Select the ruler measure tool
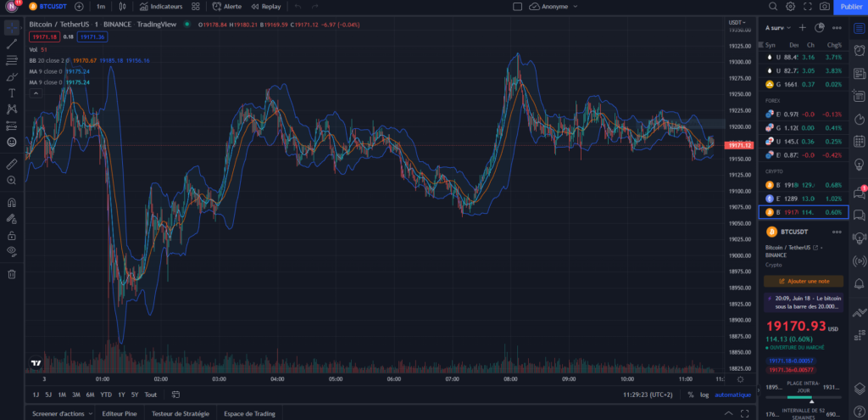Screen dimensions: 868x420 12,164
